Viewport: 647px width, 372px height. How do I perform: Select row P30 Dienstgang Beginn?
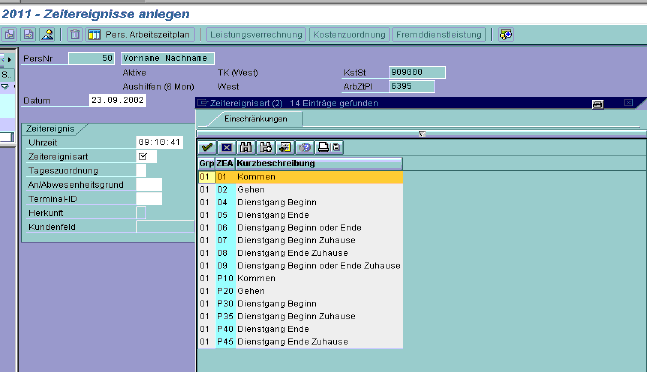pyautogui.click(x=300, y=304)
